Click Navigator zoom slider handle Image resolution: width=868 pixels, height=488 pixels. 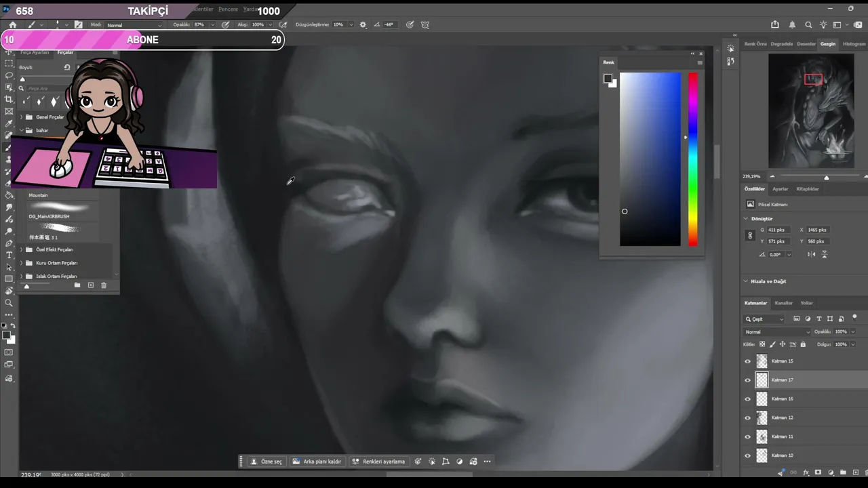826,177
